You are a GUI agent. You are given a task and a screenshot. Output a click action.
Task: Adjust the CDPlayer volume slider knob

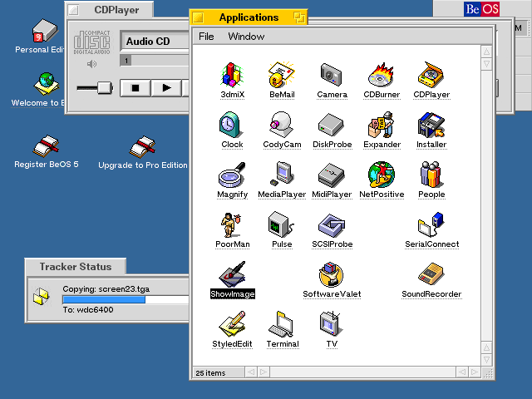[105, 88]
